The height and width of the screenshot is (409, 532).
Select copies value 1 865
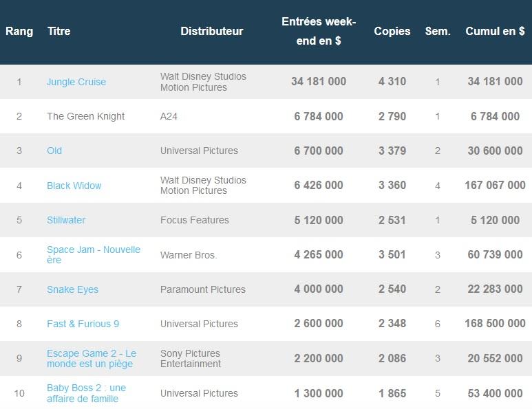click(392, 393)
